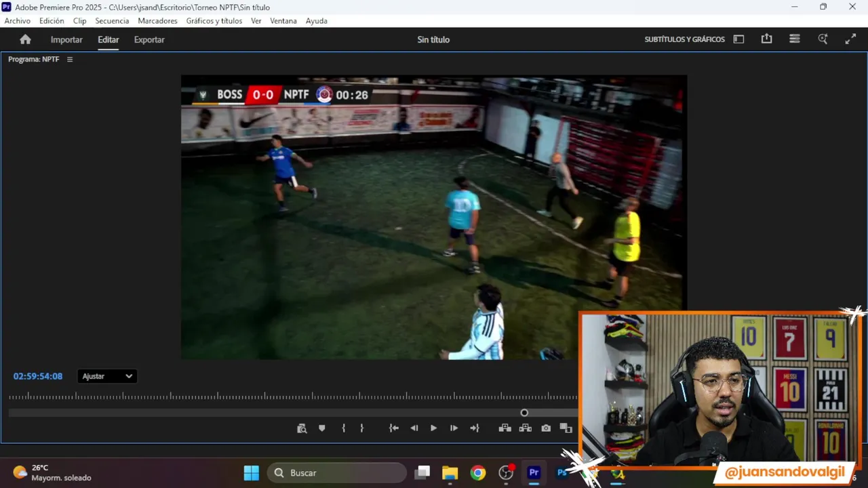This screenshot has width=868, height=488.
Task: Click the proxy/source inspect icon
Action: click(x=302, y=428)
